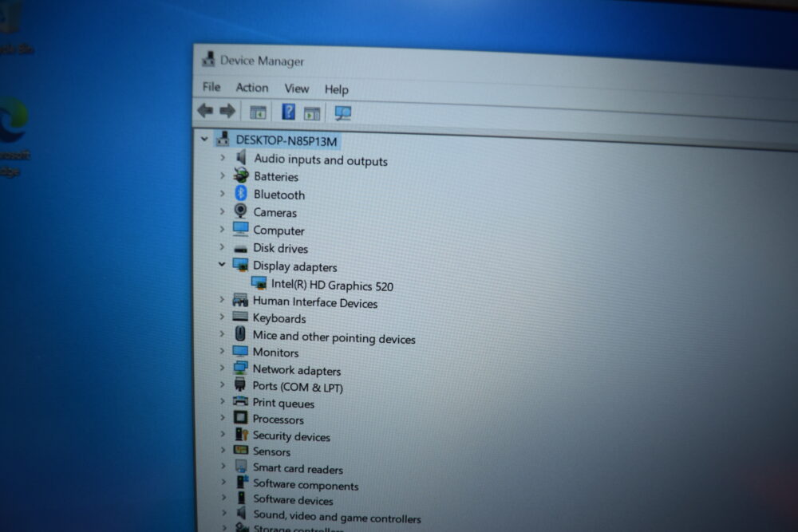The image size is (798, 532).
Task: Open Help via the blue question-mark icon
Action: tap(288, 112)
